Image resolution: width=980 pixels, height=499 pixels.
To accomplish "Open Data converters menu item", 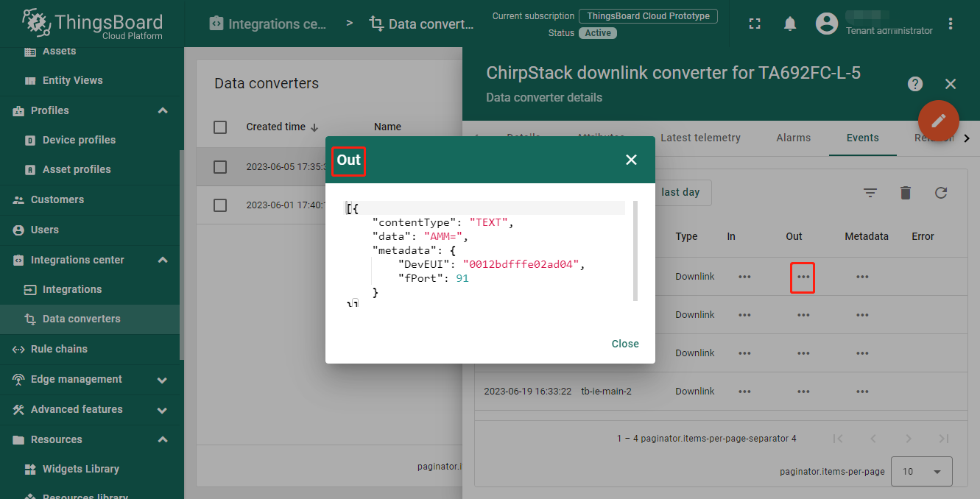I will point(91,319).
